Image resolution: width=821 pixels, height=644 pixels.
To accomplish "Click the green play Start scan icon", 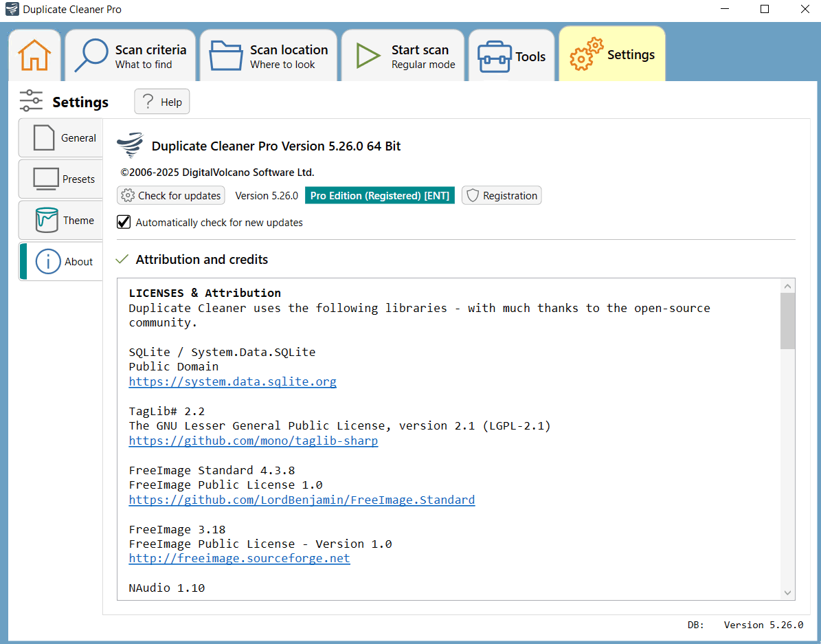I will 368,56.
